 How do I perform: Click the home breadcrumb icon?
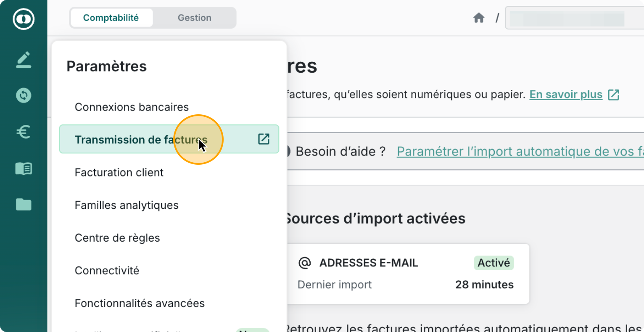tap(479, 18)
